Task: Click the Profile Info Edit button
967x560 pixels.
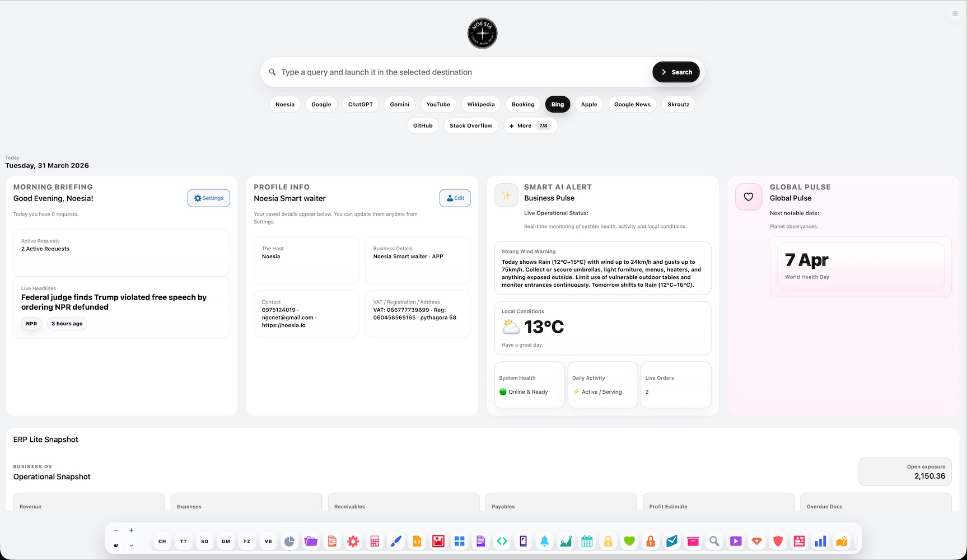Action: coord(455,198)
